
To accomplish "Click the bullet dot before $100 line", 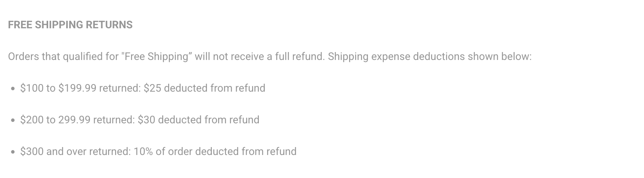I will coord(13,89).
